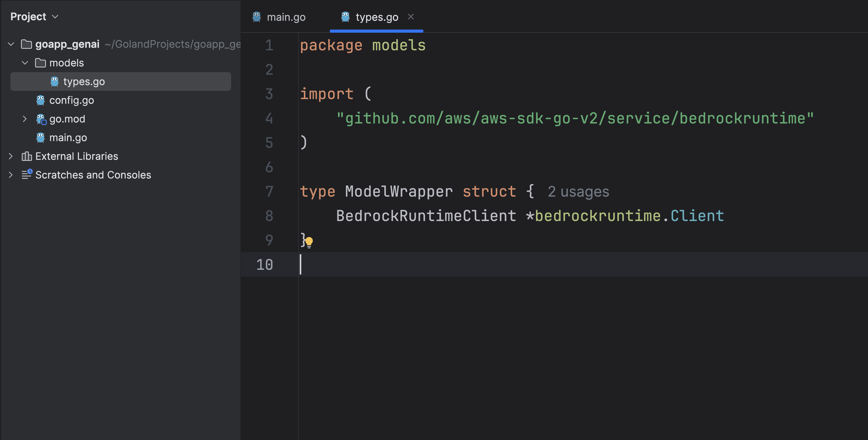This screenshot has height=440, width=868.
Task: Collapse the models folder
Action: 25,63
